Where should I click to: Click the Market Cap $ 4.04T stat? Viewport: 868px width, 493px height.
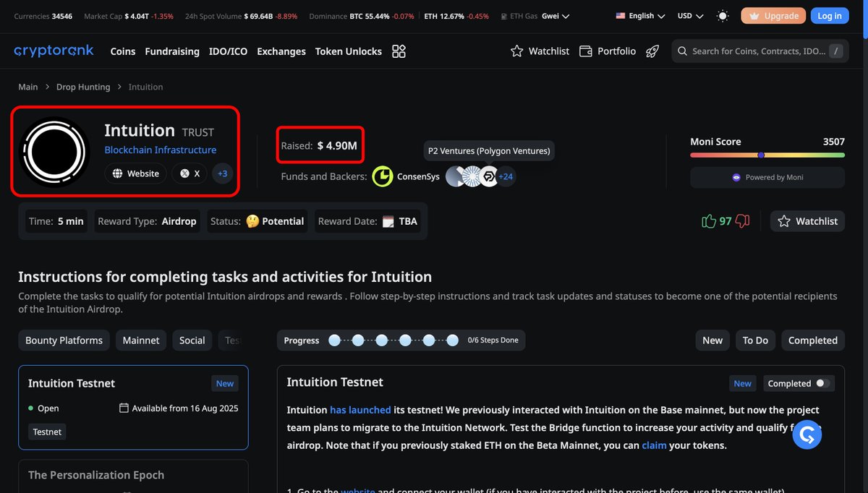pos(129,16)
